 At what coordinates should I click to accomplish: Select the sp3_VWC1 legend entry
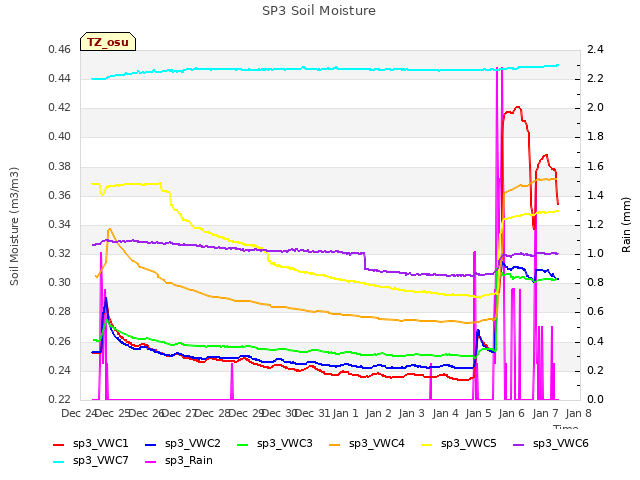(x=91, y=444)
